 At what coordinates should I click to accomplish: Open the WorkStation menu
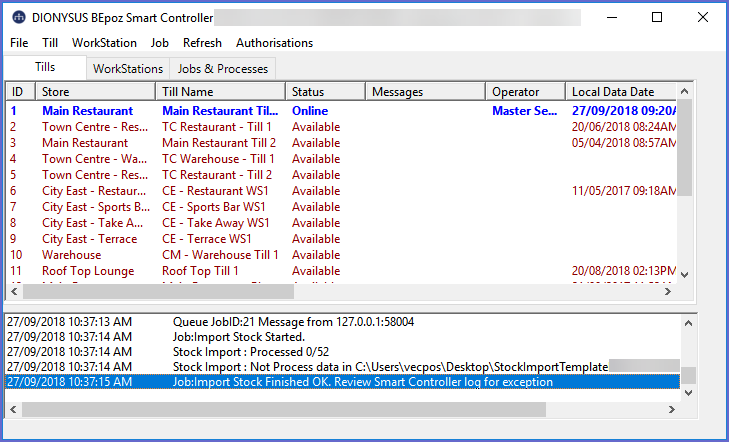coord(104,43)
